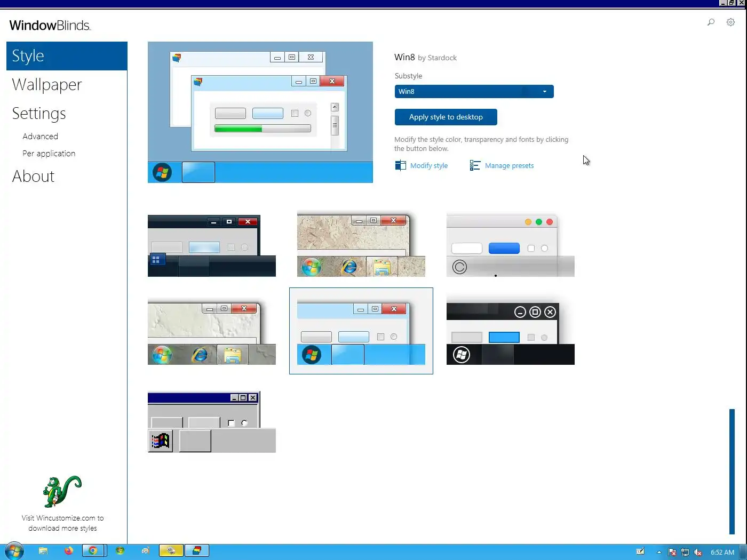Click the WindowBlinds logo title
The height and width of the screenshot is (560, 747).
(x=50, y=25)
